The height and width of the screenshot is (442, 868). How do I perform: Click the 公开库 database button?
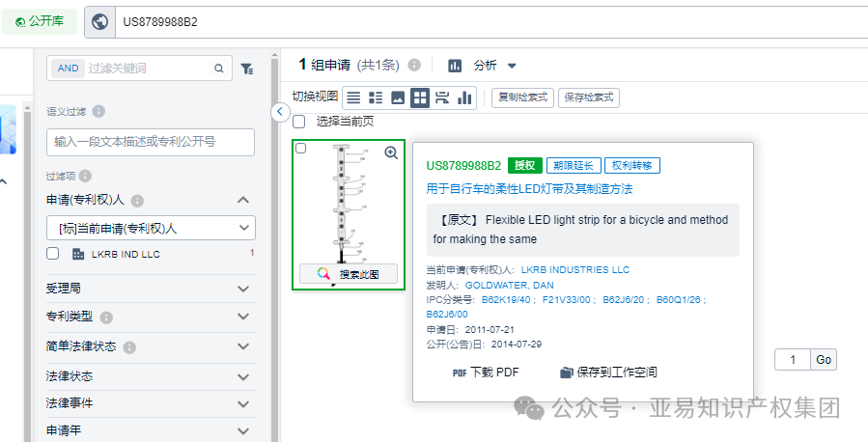[x=40, y=21]
